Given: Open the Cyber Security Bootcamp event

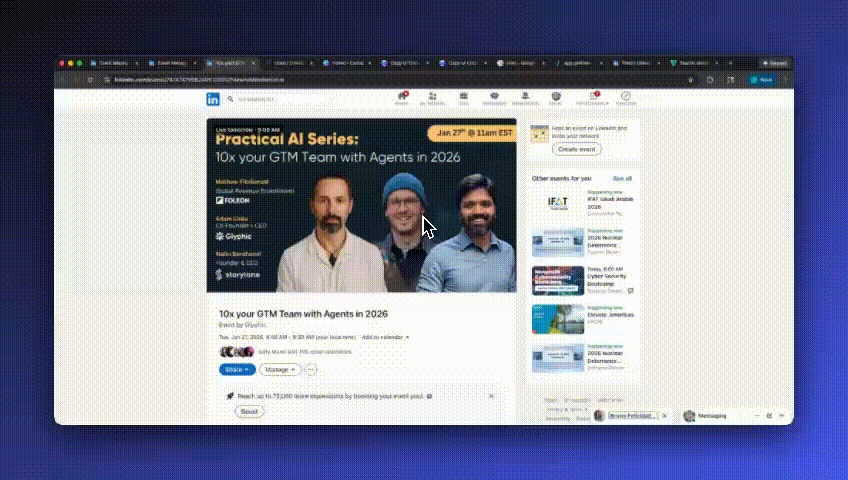Looking at the screenshot, I should 606,280.
